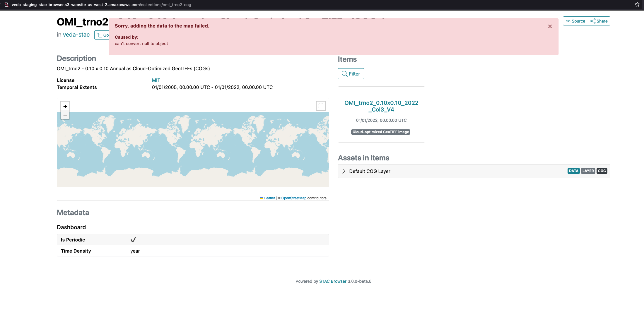
Task: Open the veda-stac catalog link
Action: (x=76, y=35)
